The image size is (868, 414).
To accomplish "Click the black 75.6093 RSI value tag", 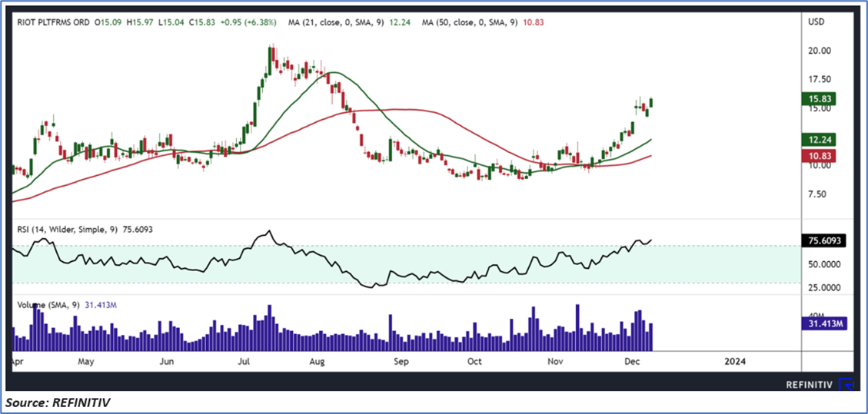I will pyautogui.click(x=826, y=240).
